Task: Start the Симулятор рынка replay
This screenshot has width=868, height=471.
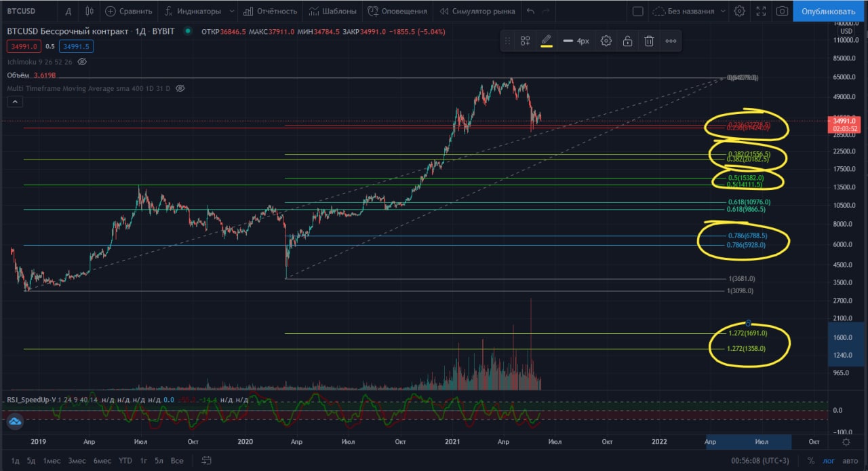Action: click(477, 11)
